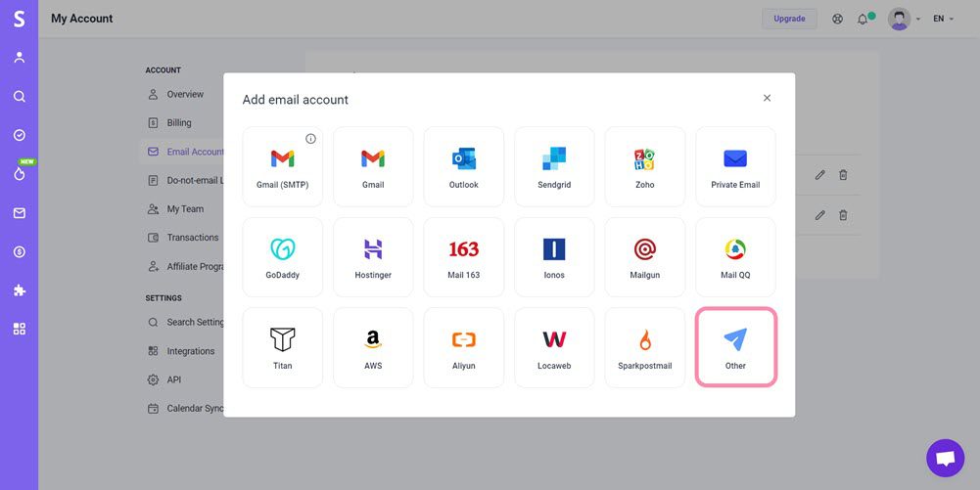Image resolution: width=980 pixels, height=490 pixels.
Task: Open the notifications bell
Action: point(863,19)
